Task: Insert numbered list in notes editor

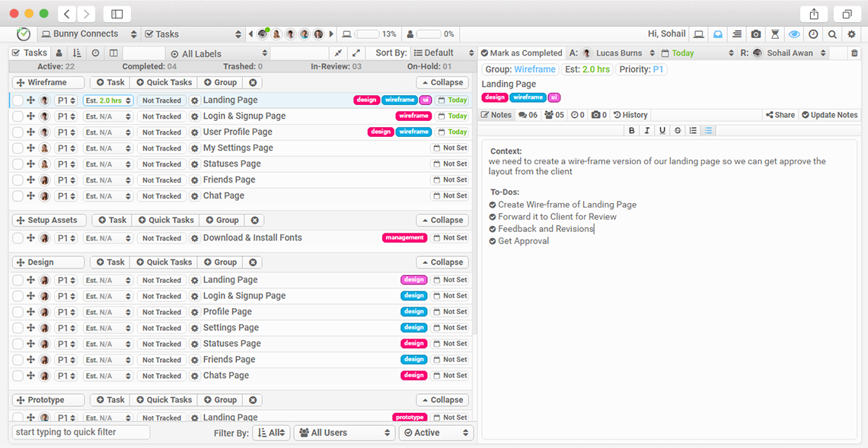Action: tap(693, 131)
